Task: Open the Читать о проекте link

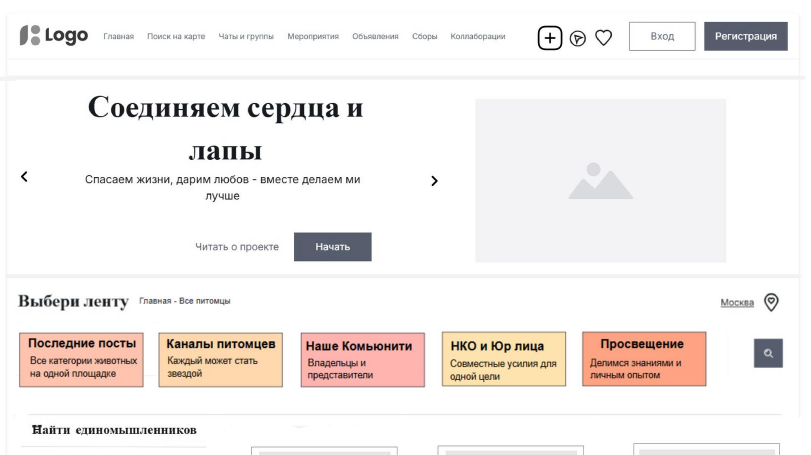Action: pyautogui.click(x=237, y=247)
